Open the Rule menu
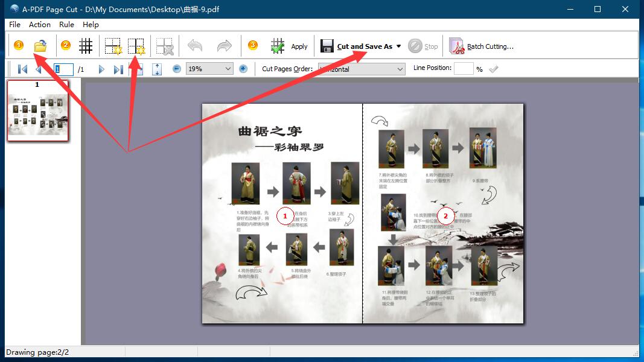The width and height of the screenshot is (644, 362). [x=66, y=24]
